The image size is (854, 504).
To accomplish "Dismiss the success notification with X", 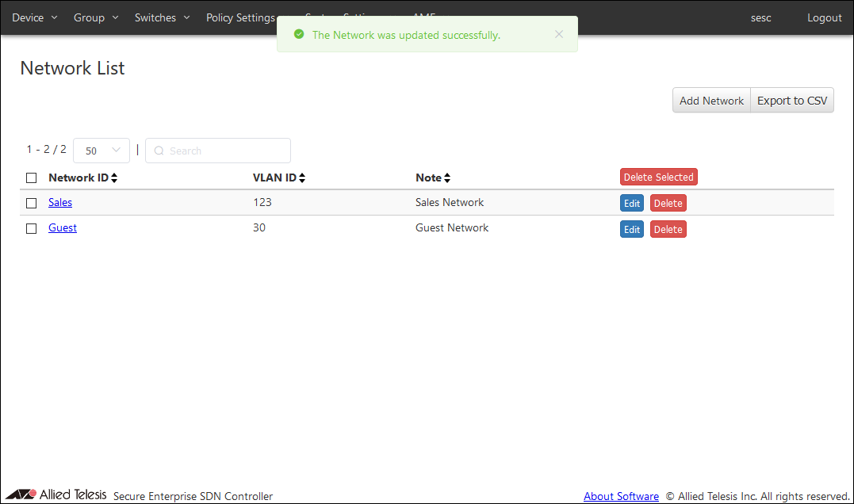I will pyautogui.click(x=559, y=34).
